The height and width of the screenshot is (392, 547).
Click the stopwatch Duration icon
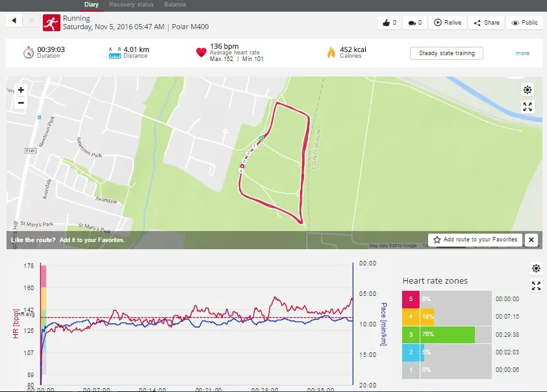[29, 53]
